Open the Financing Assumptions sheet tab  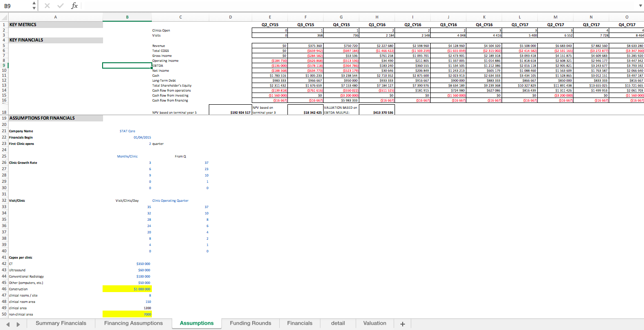point(133,323)
